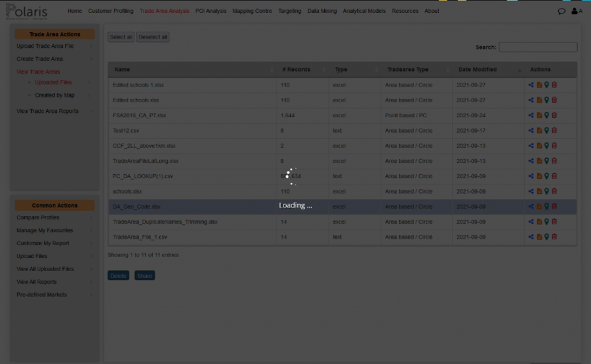Click the Search input field
This screenshot has width=591, height=364.
click(537, 47)
